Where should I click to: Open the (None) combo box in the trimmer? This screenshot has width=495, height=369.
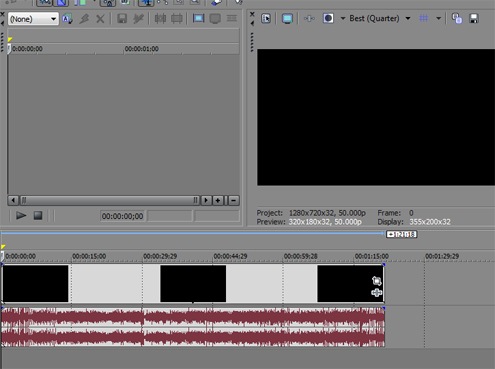(33, 19)
